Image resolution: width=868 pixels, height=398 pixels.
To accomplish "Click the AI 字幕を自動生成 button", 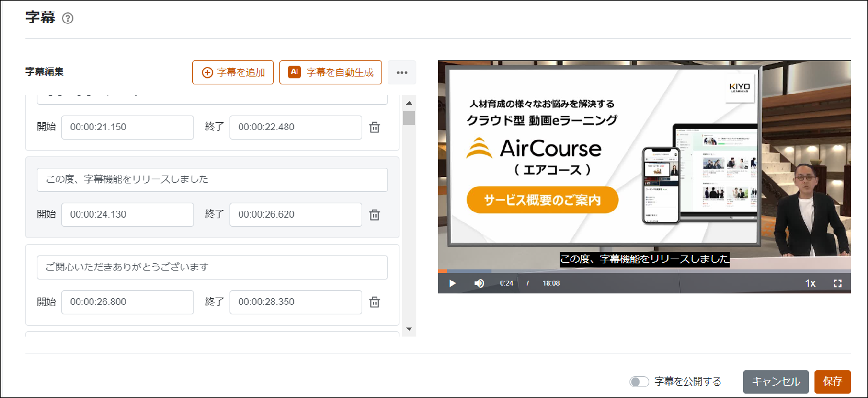I will (x=331, y=72).
